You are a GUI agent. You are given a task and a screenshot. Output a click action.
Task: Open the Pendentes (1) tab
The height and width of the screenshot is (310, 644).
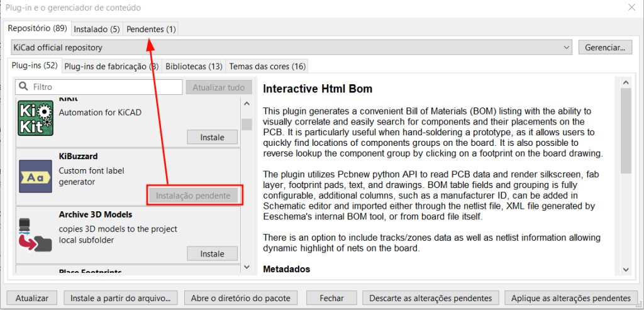click(151, 30)
